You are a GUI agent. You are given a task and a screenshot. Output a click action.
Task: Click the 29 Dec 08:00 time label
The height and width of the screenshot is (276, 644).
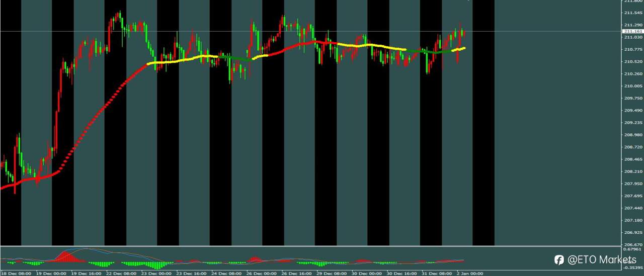[332, 273]
